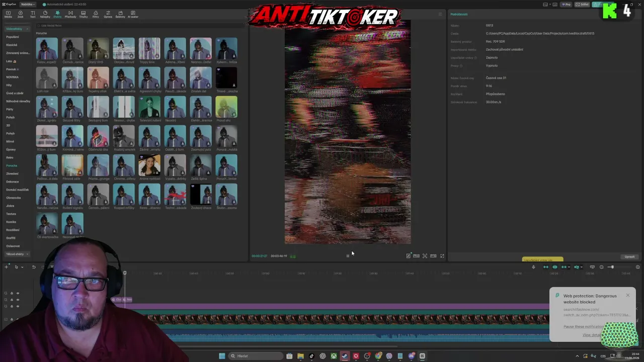Image resolution: width=644 pixels, height=362 pixels.
Task: Click the Hledat taskbar search box
Action: (255, 356)
